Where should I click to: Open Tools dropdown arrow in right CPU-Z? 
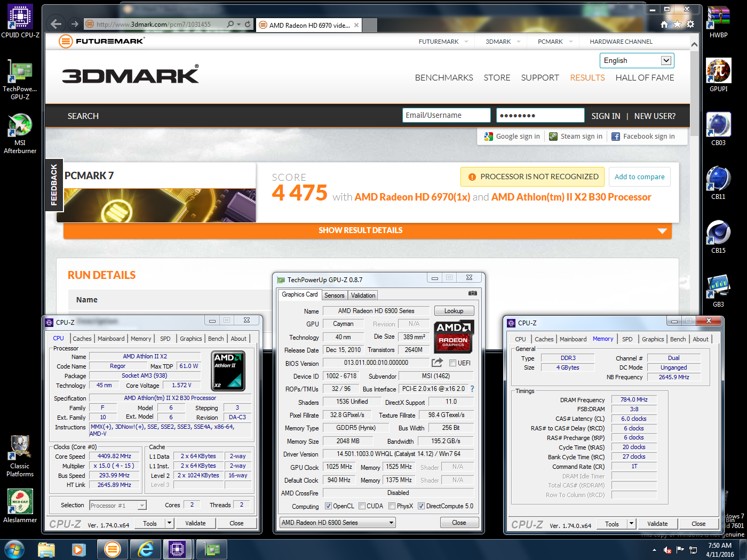tap(632, 524)
